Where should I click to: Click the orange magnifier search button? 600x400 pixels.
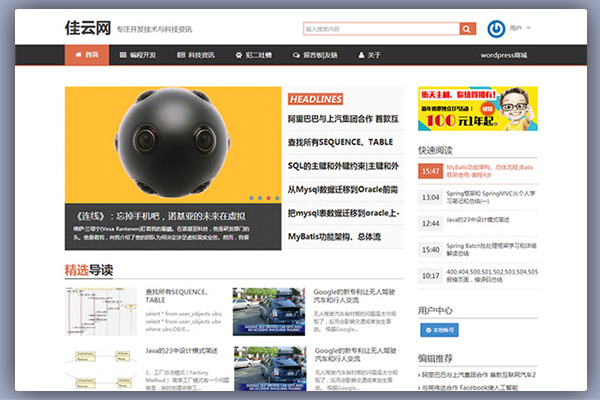tap(467, 29)
